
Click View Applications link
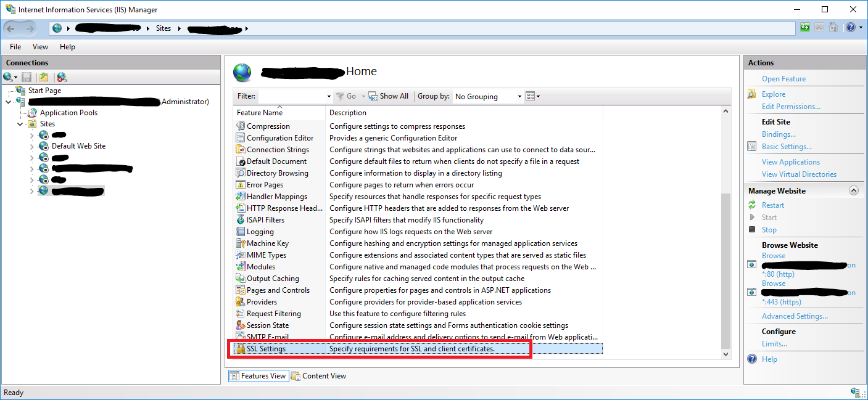pyautogui.click(x=791, y=162)
